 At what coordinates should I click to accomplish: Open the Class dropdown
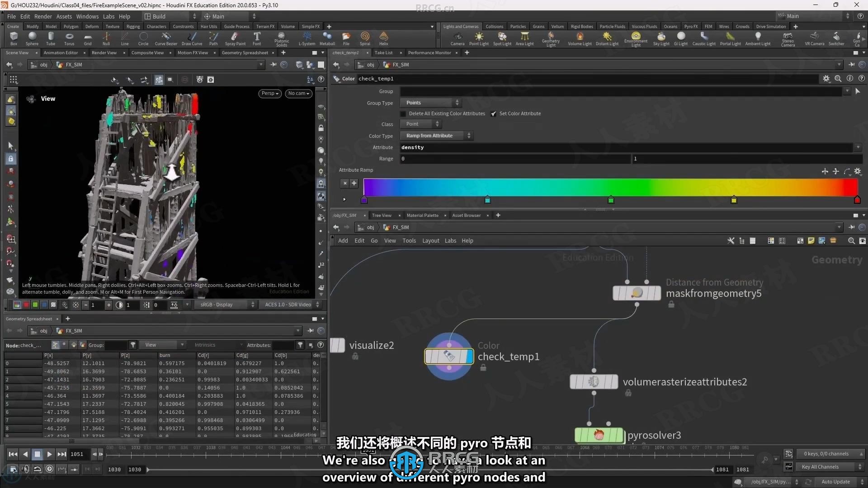tap(420, 124)
